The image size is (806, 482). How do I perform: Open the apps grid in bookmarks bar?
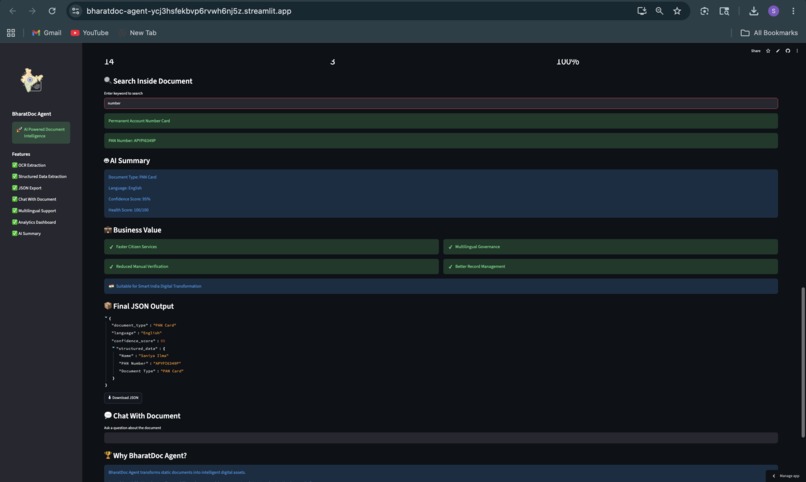coord(11,33)
